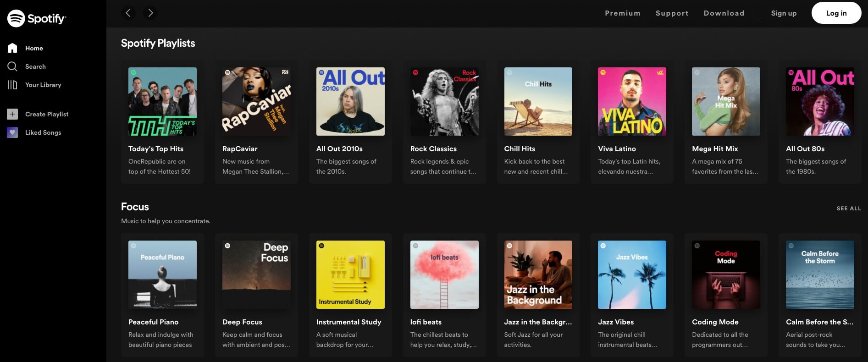Click the Create Playlist plus icon

click(12, 114)
